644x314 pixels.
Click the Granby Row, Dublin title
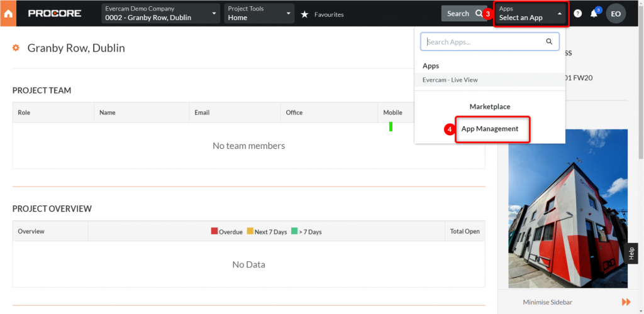point(76,48)
